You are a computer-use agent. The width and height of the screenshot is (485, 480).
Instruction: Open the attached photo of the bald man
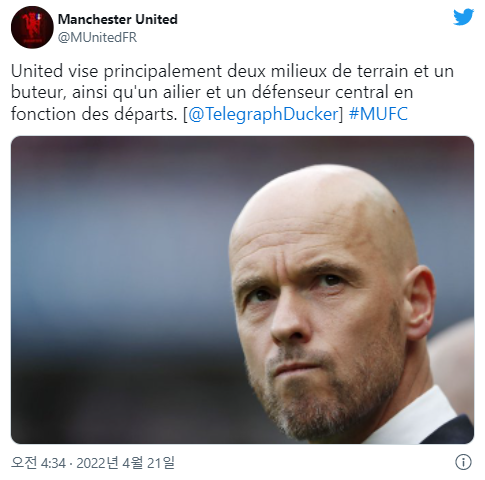coord(242,290)
